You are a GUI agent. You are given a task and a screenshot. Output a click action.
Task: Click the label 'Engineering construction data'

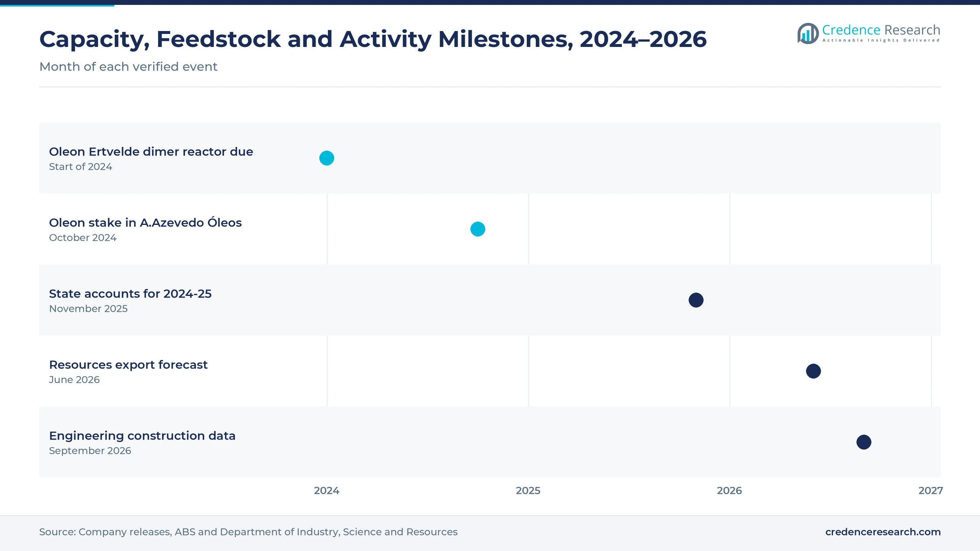click(x=142, y=435)
